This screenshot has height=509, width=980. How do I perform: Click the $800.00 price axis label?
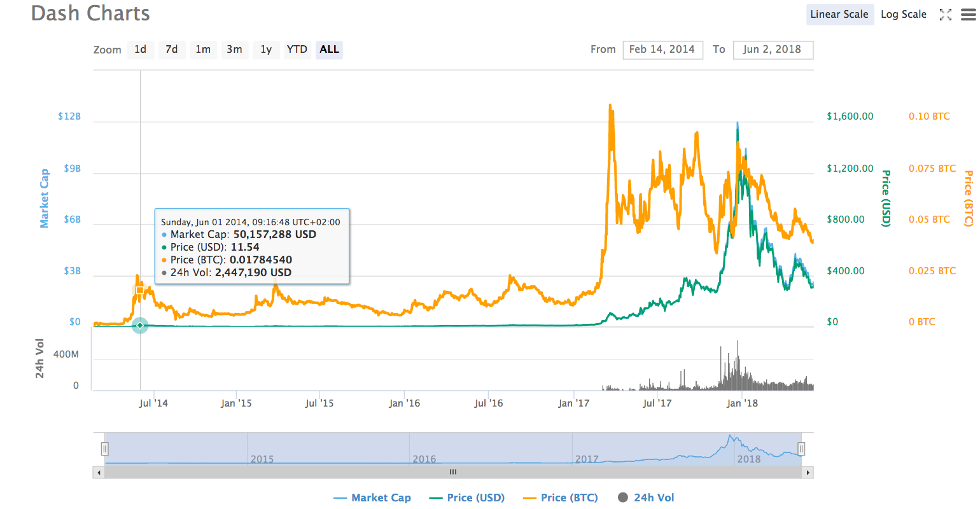pos(846,220)
